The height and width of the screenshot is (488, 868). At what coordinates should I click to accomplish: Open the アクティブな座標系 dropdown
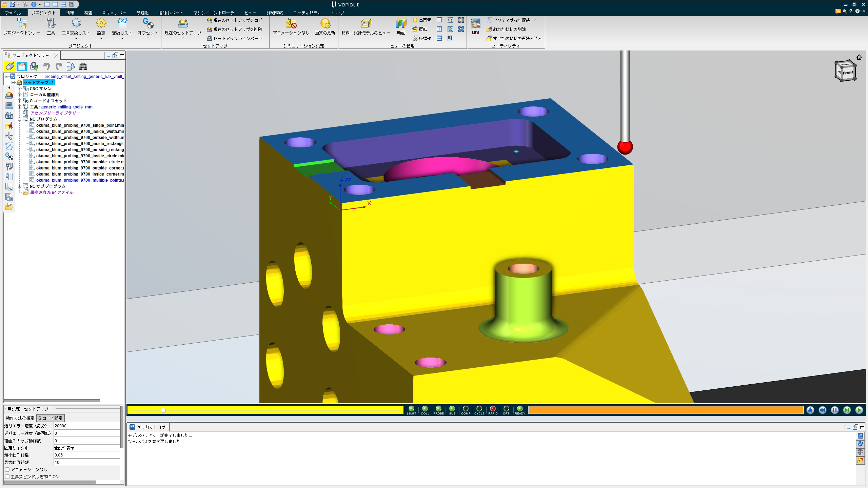[x=535, y=20]
